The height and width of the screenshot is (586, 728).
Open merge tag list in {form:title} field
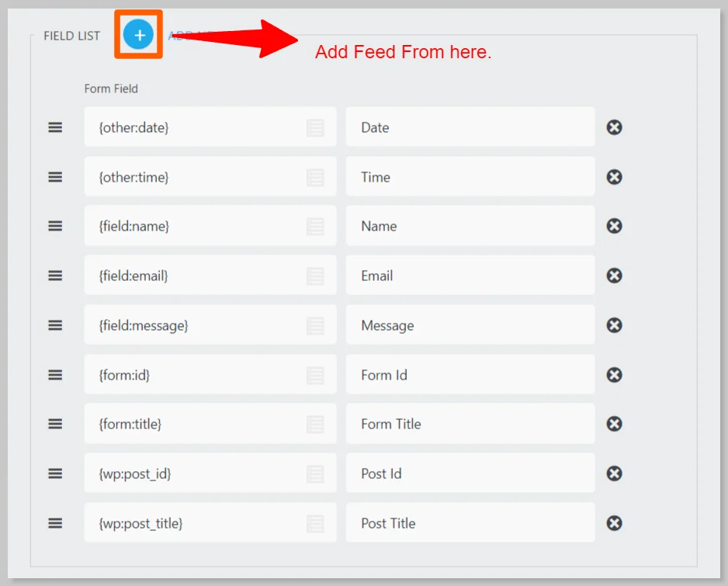315,425
